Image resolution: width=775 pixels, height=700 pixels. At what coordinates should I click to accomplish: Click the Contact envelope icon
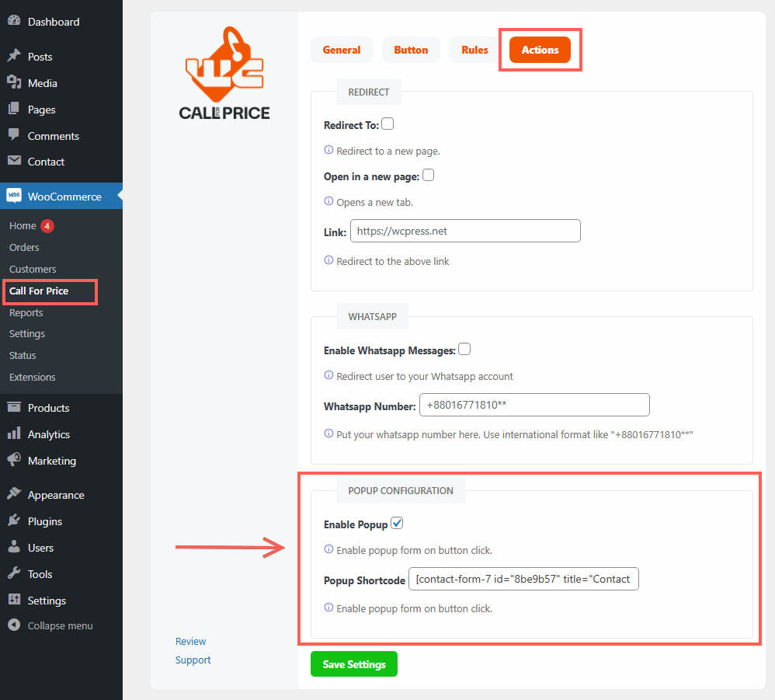pyautogui.click(x=14, y=161)
